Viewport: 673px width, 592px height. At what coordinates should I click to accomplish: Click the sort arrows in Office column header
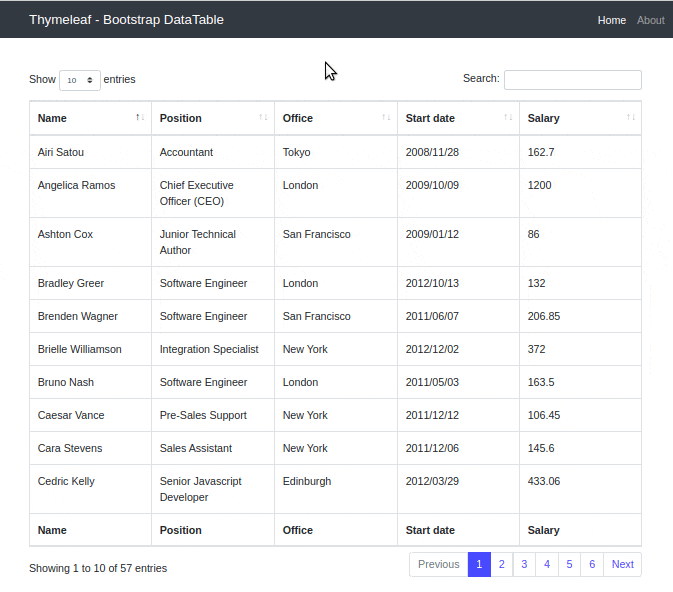point(386,118)
